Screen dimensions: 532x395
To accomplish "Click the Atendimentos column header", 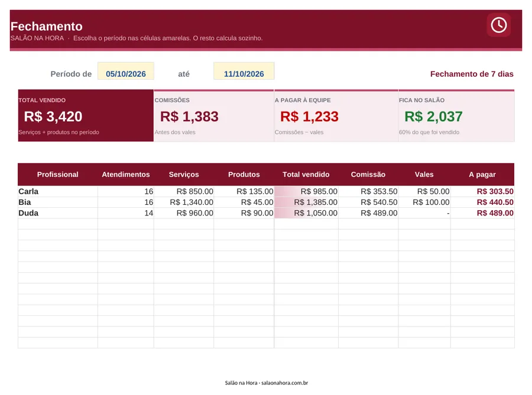I will click(126, 174).
